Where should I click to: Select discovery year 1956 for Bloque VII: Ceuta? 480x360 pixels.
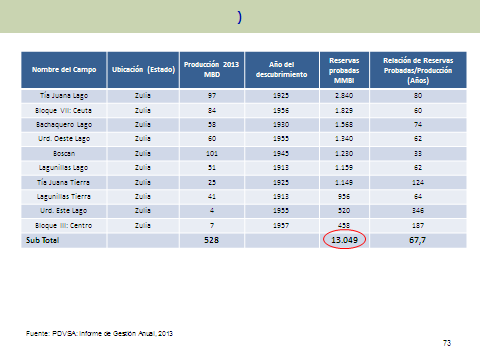click(281, 110)
